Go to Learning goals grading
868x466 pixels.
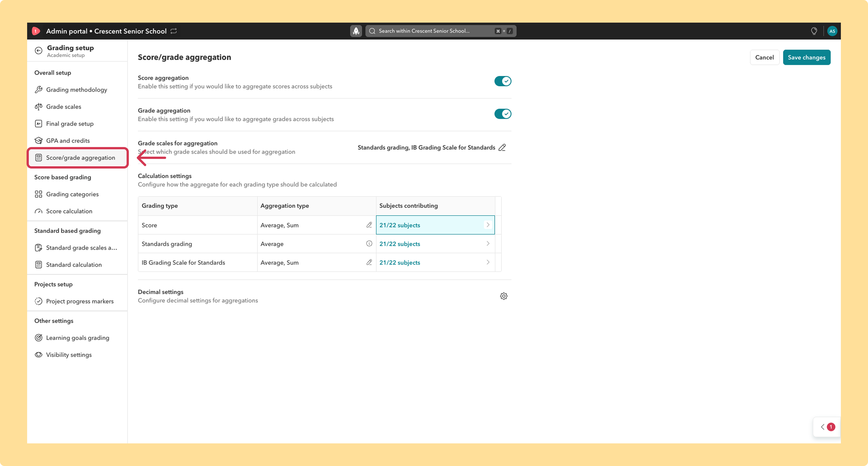click(x=77, y=338)
